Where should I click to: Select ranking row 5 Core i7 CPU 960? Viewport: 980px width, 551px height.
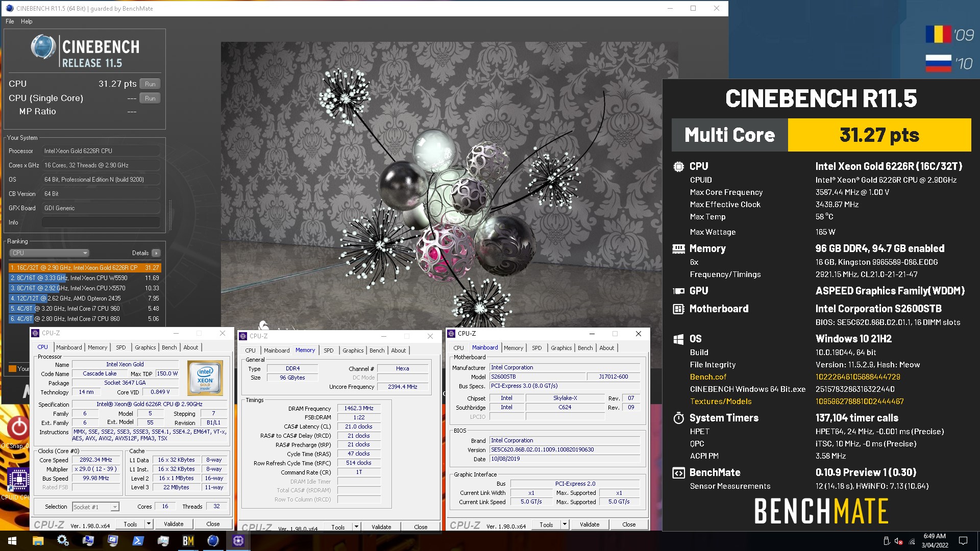point(85,309)
